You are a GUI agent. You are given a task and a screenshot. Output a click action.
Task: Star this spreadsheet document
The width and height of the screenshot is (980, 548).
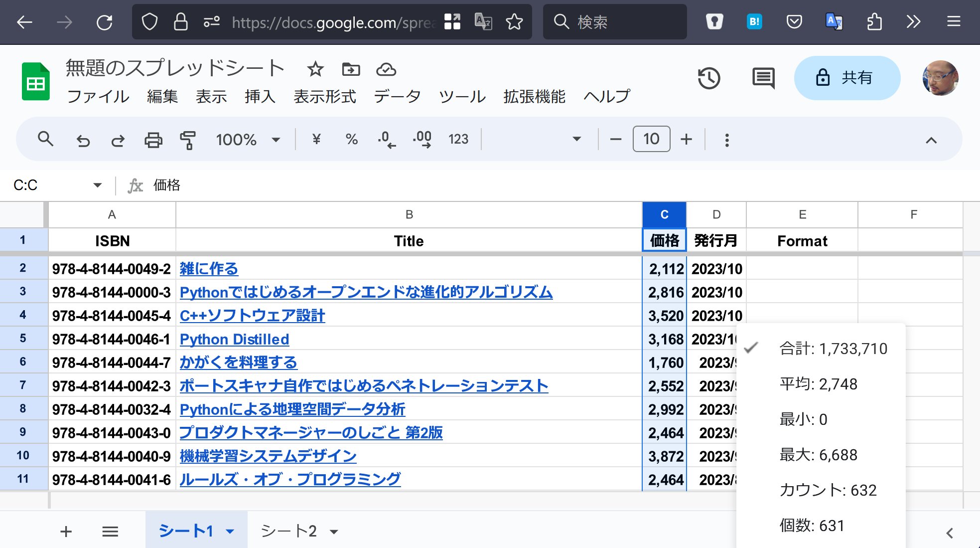coord(315,69)
